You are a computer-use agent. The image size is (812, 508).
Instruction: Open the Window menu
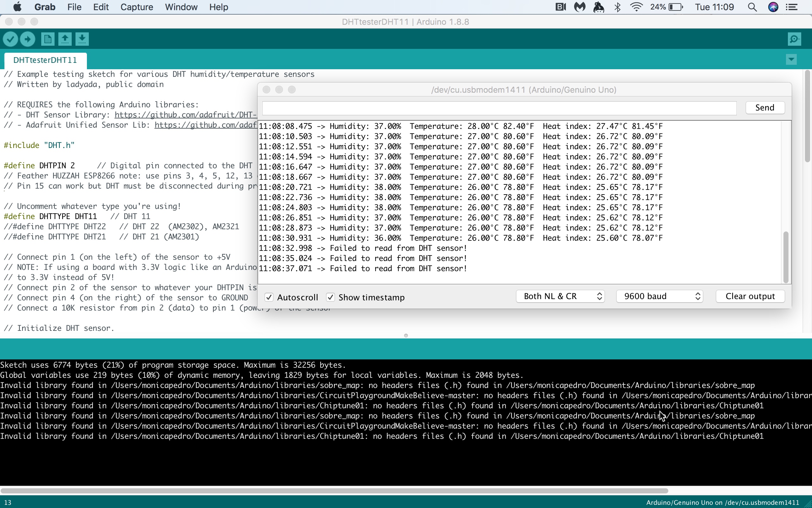pyautogui.click(x=181, y=7)
